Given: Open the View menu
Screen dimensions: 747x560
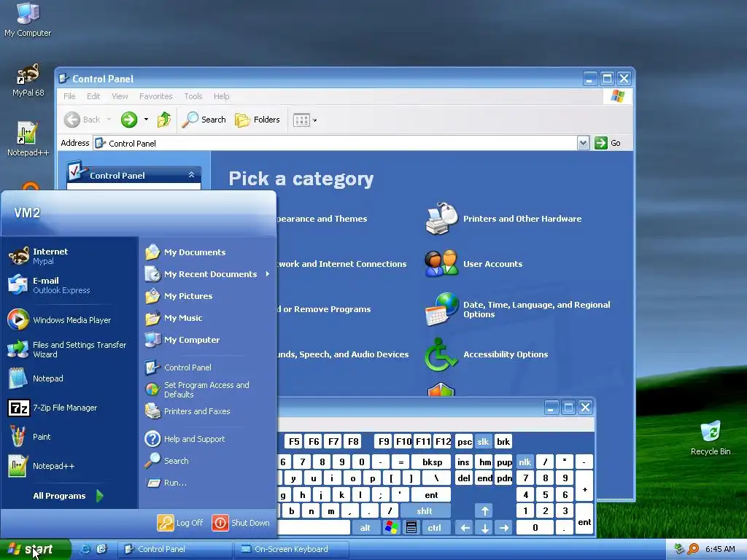Looking at the screenshot, I should (120, 96).
